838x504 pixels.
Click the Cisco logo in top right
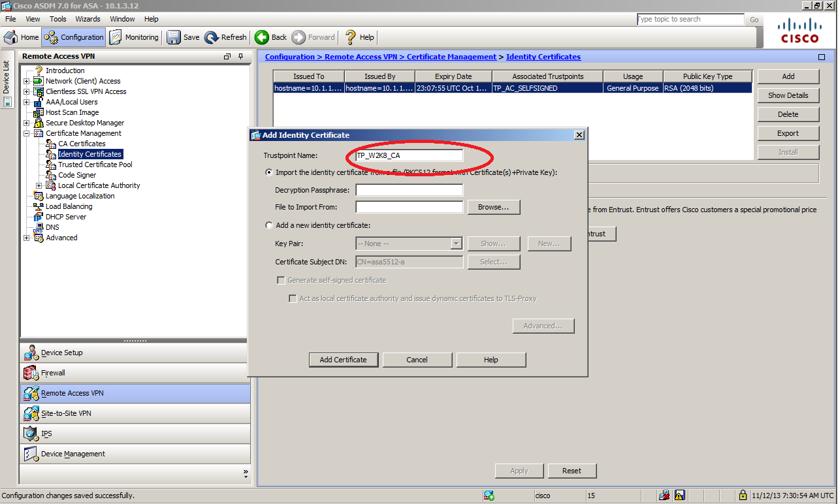click(799, 31)
